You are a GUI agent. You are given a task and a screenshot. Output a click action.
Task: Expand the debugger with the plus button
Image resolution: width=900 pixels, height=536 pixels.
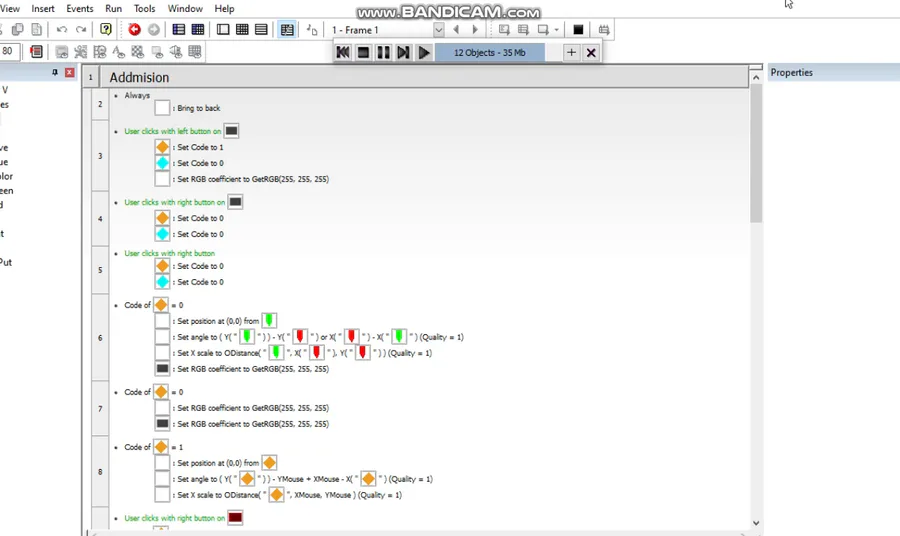click(x=571, y=52)
